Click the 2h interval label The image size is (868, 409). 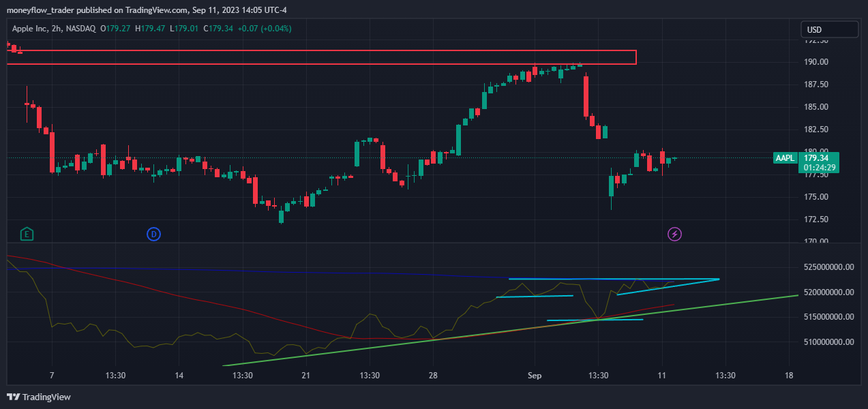pos(57,29)
